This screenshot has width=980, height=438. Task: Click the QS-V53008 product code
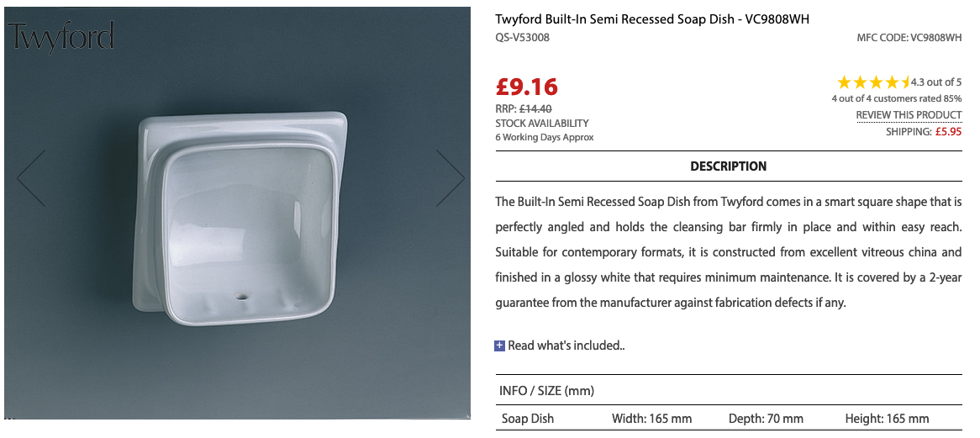[523, 38]
